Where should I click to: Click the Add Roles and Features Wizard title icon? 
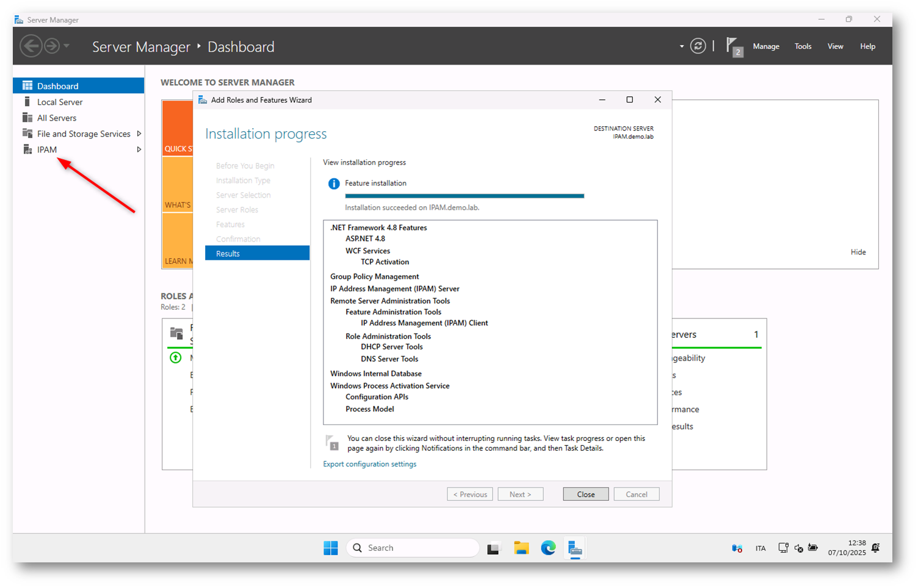[x=203, y=100]
